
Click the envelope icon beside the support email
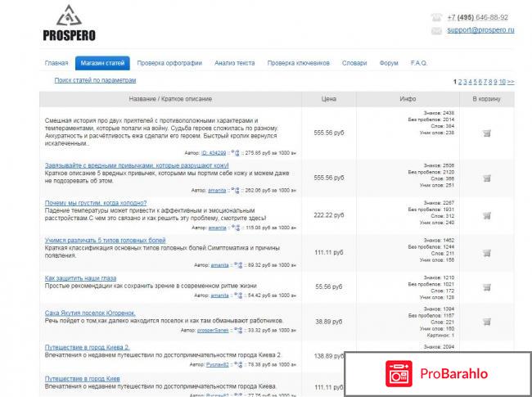point(436,30)
